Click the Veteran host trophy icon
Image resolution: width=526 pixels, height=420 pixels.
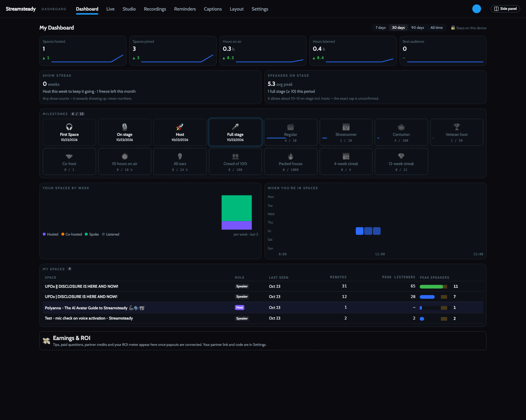(x=457, y=127)
